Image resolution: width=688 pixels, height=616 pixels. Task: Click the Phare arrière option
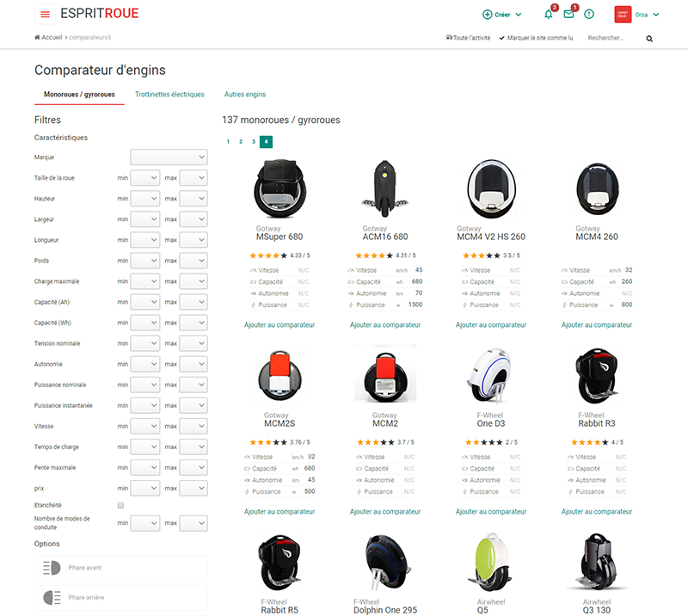click(121, 598)
